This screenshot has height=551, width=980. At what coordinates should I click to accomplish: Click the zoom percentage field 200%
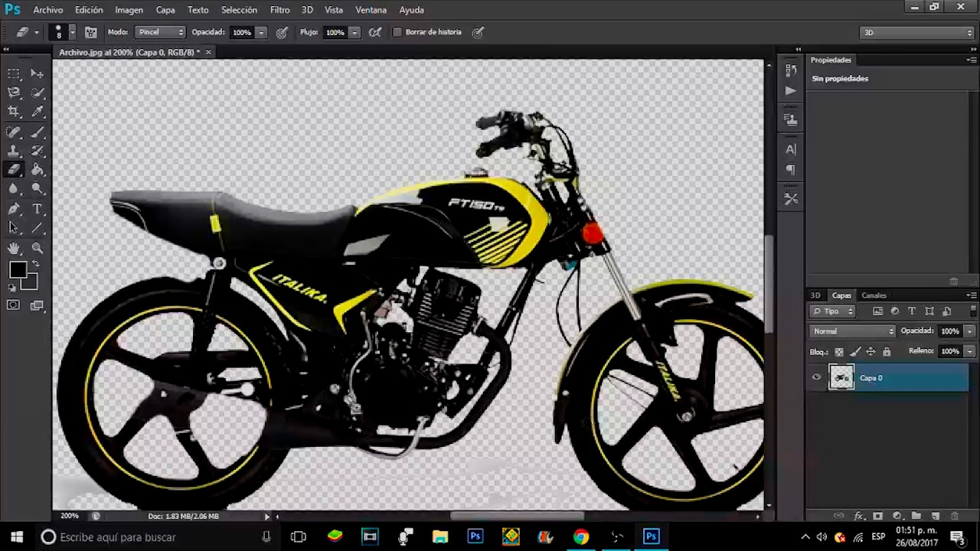[x=70, y=516]
